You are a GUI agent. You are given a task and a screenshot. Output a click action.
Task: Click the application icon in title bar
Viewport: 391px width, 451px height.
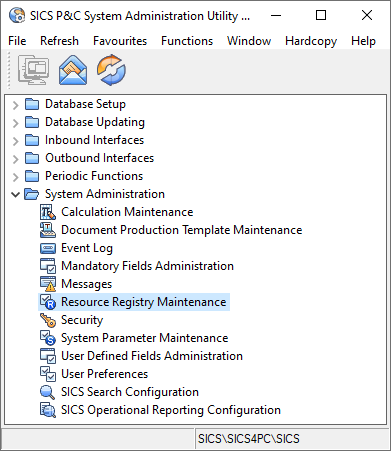point(17,15)
